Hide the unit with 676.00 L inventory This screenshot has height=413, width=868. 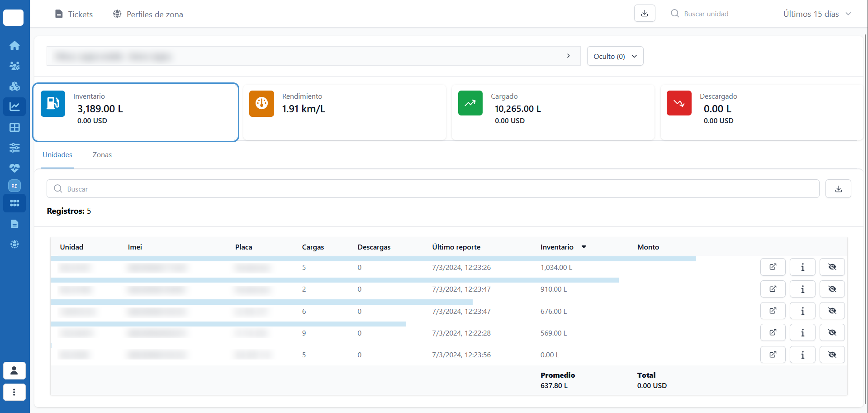(x=832, y=311)
